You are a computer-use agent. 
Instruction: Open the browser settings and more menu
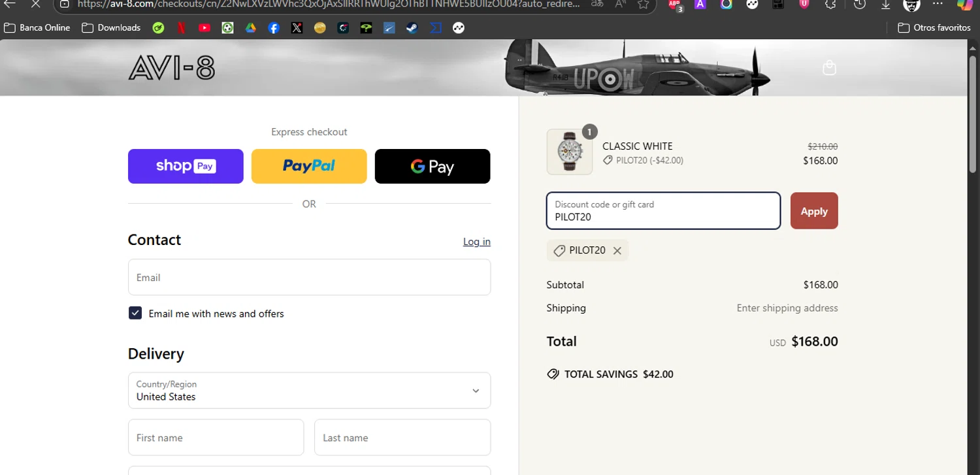pos(938,4)
